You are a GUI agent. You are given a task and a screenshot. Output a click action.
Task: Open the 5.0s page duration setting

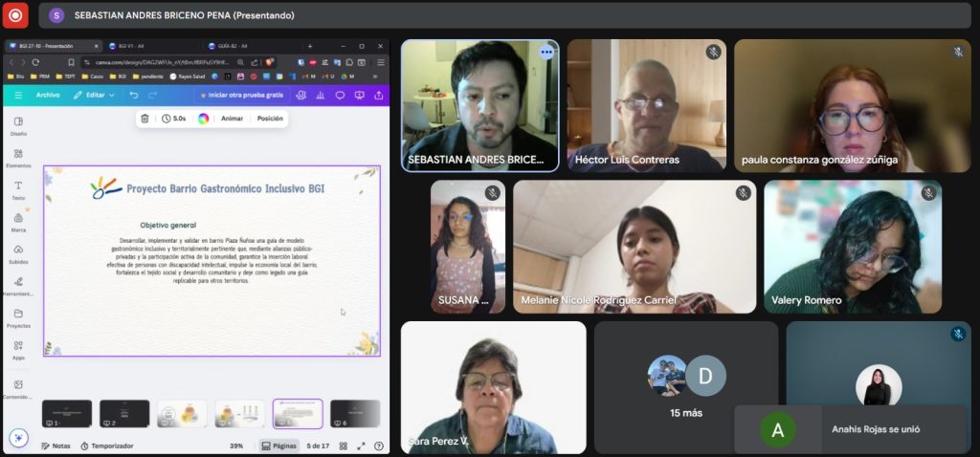173,119
